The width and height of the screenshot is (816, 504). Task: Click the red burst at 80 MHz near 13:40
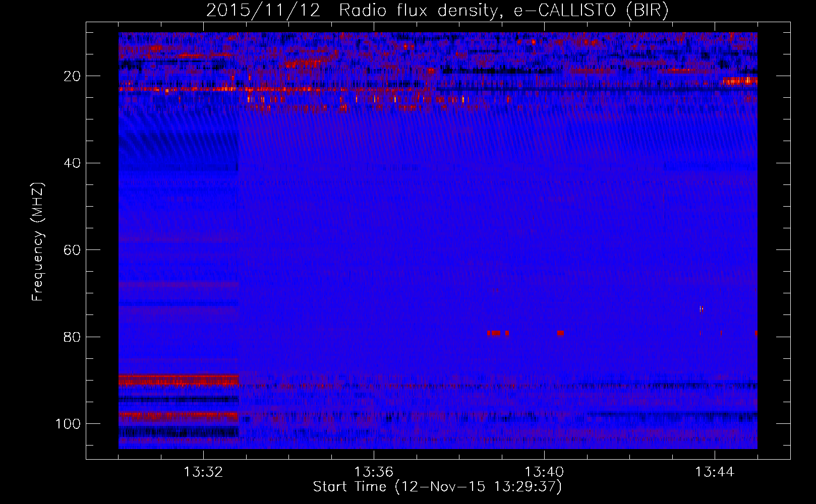point(560,333)
